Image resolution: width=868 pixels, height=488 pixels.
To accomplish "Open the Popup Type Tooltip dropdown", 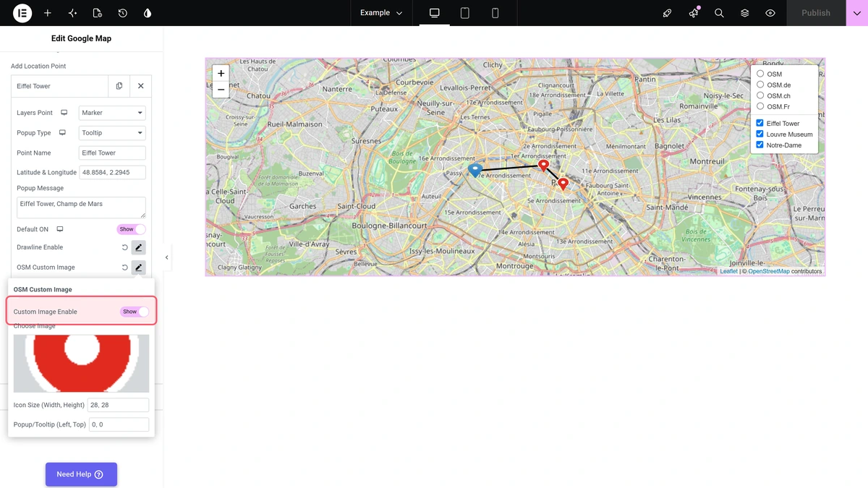I will click(x=112, y=133).
